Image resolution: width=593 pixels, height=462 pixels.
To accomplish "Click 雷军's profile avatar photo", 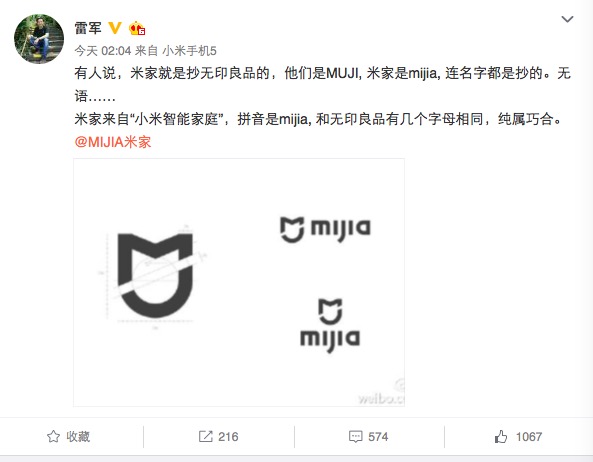I will [x=39, y=39].
